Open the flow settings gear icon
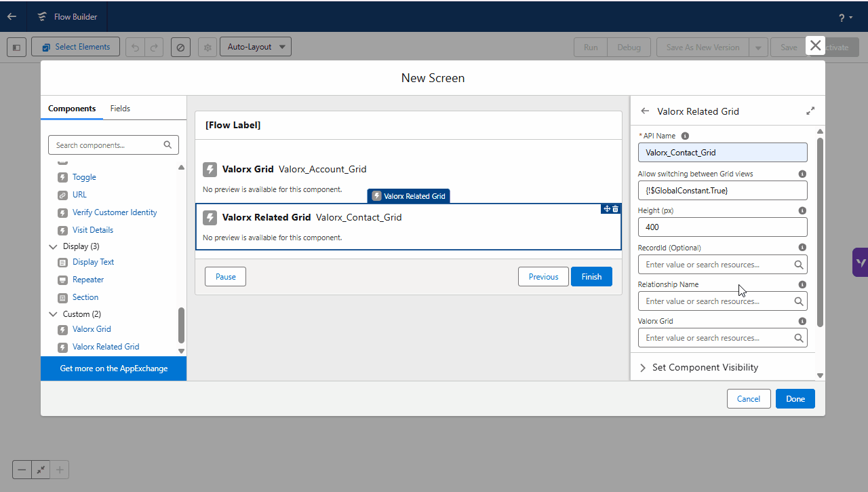The width and height of the screenshot is (868, 492). (x=208, y=48)
